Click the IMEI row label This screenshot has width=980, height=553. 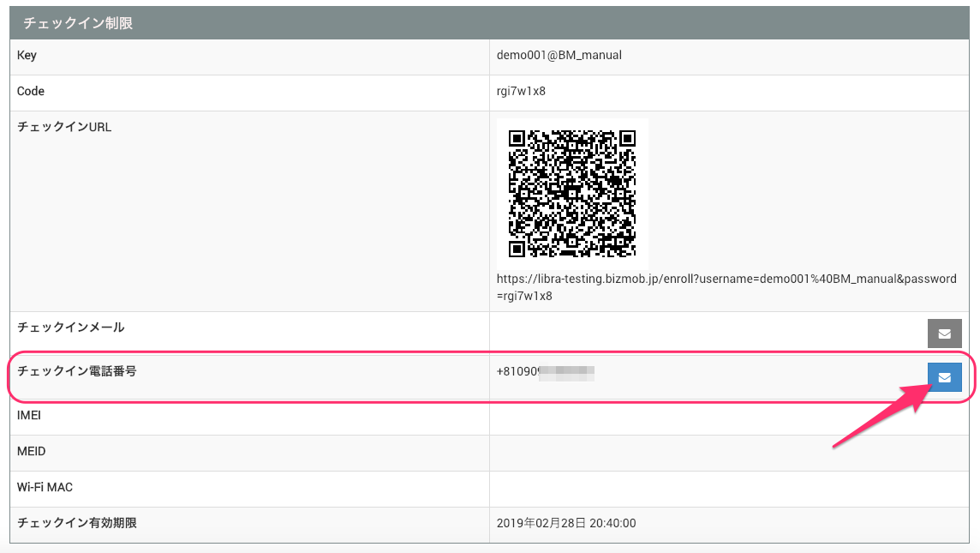click(29, 416)
